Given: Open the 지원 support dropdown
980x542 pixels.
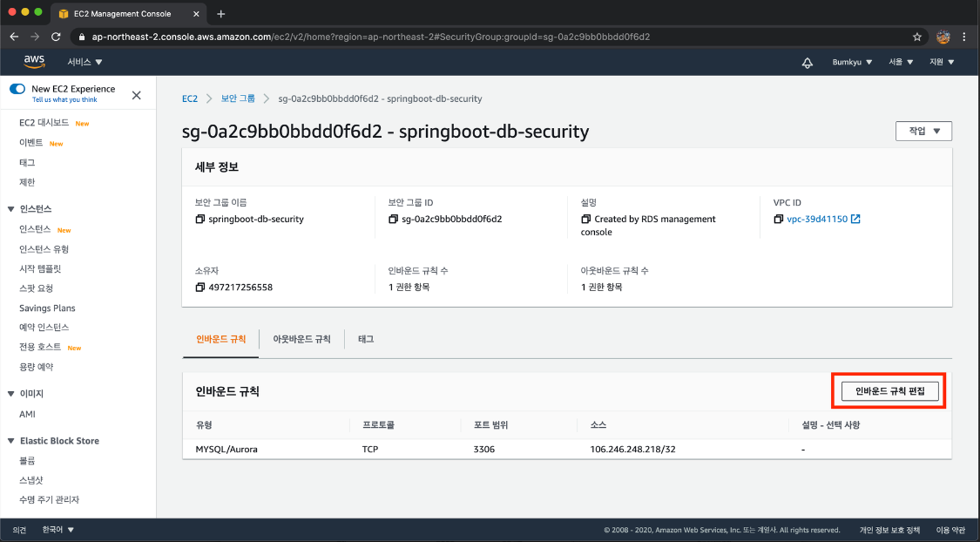Looking at the screenshot, I should tap(942, 62).
